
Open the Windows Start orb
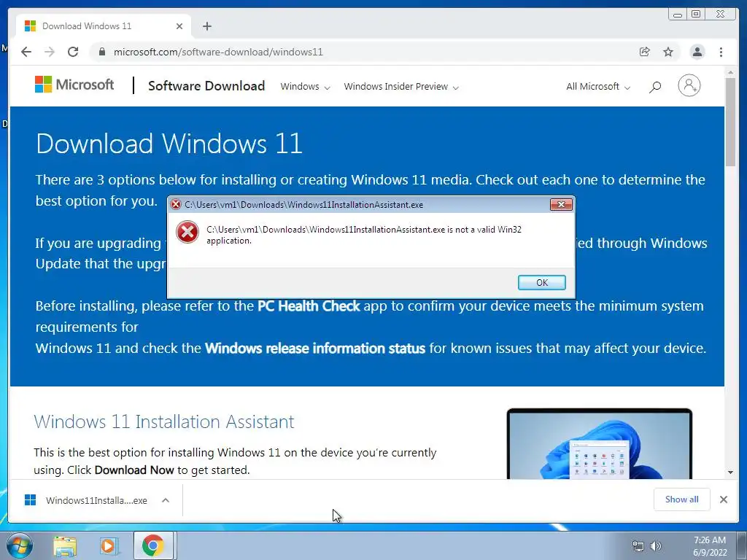20,545
